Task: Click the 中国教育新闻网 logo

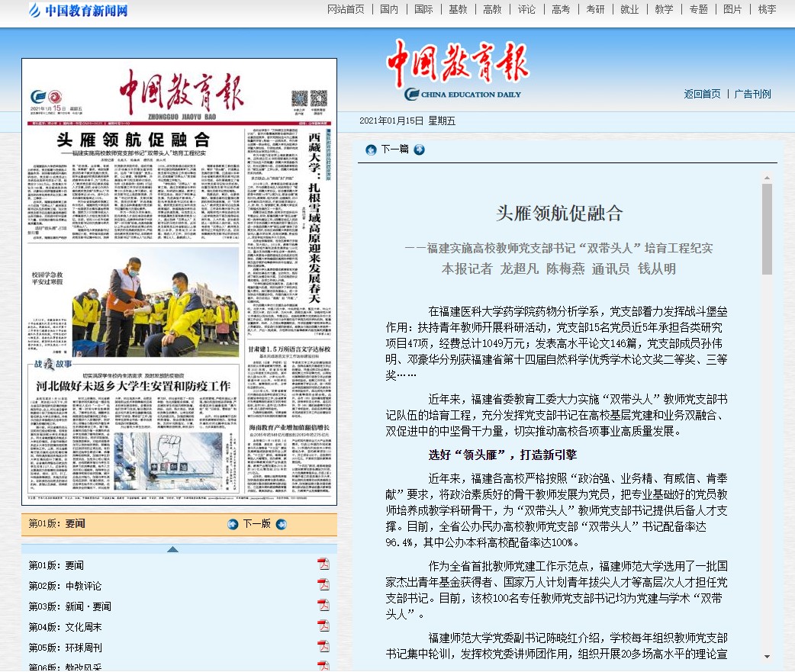Action: [78, 11]
